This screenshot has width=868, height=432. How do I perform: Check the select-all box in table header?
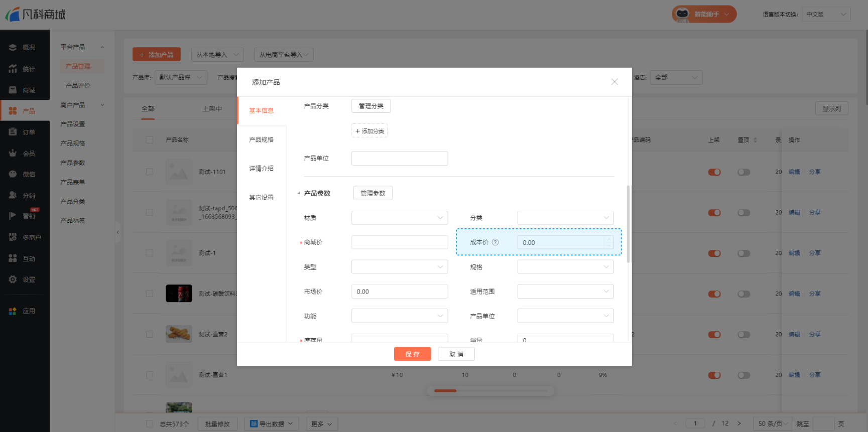point(150,140)
